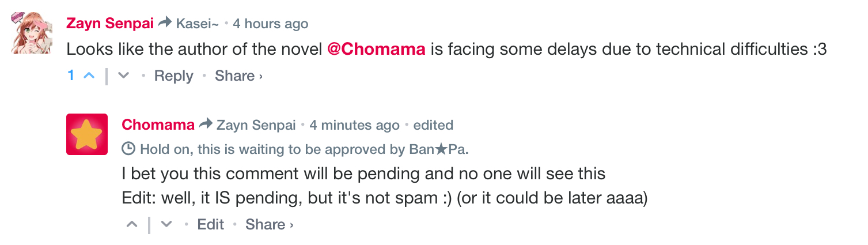This screenshot has width=868, height=245.
Task: Upvote Zayn Senpai's comment
Action: pos(89,76)
